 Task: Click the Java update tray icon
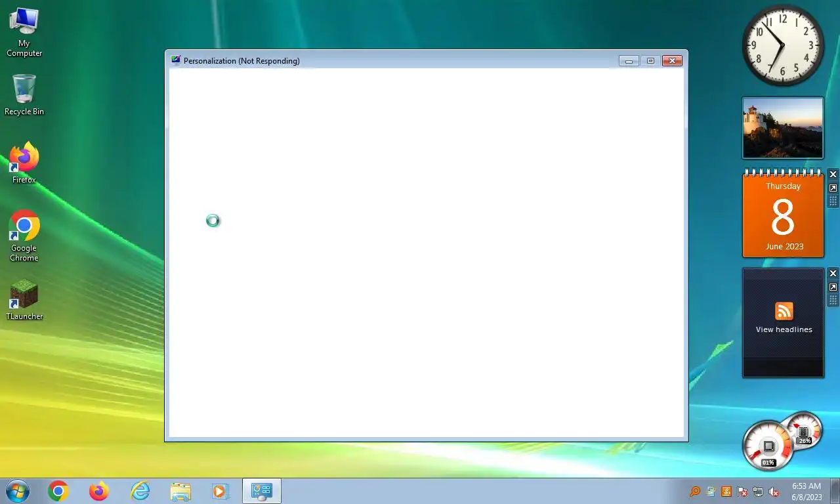(x=726, y=492)
